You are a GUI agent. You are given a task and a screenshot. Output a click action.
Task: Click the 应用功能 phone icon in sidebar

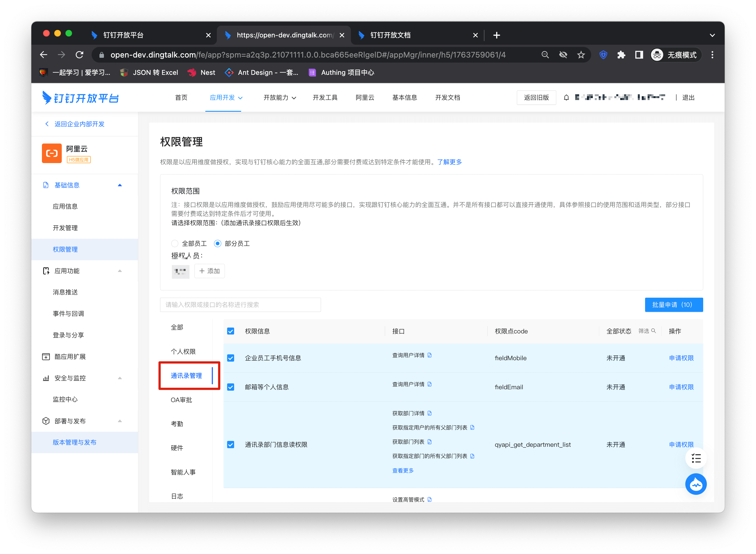[46, 271]
